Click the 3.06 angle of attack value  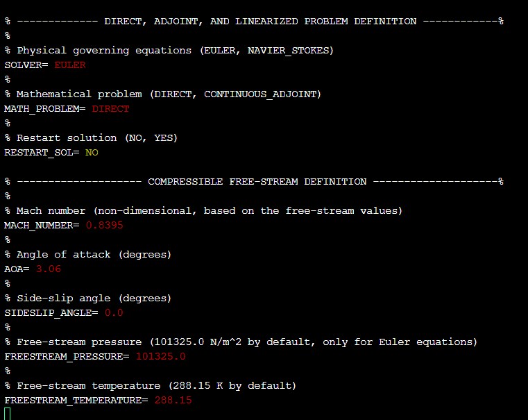coord(48,269)
